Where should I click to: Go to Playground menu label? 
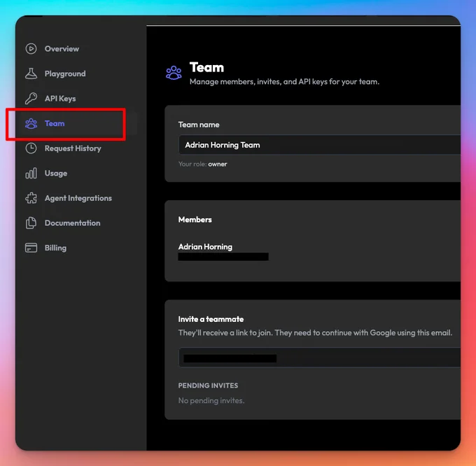click(x=65, y=73)
